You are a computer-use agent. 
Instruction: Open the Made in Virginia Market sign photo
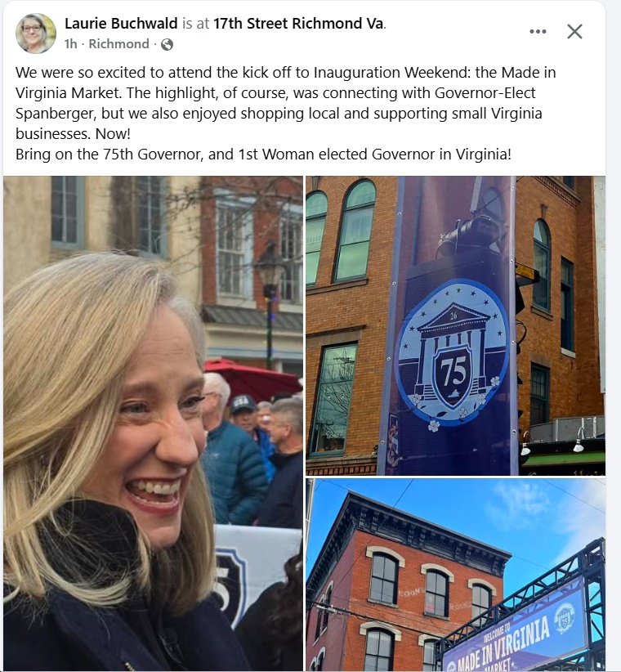coord(455,575)
